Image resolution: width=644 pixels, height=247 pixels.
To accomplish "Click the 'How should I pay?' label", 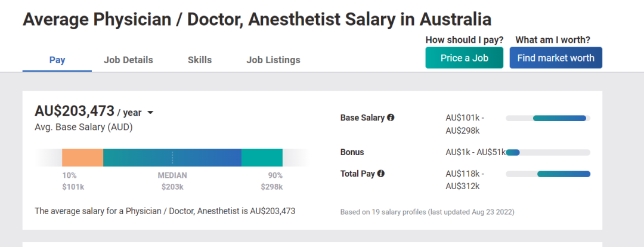I will click(464, 40).
